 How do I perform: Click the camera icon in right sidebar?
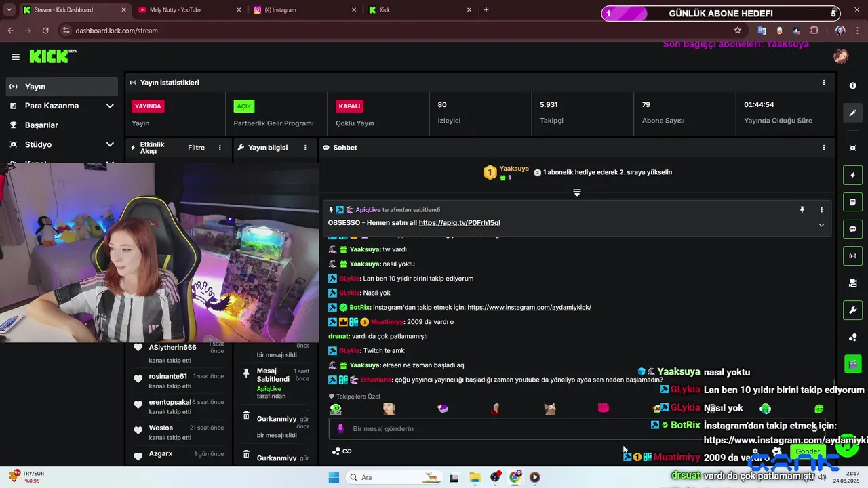[852, 283]
